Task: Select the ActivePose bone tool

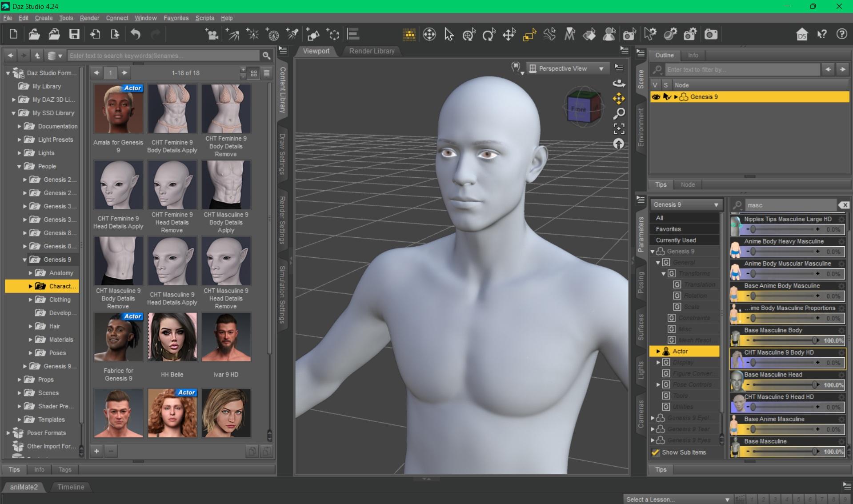Action: pyautogui.click(x=549, y=34)
